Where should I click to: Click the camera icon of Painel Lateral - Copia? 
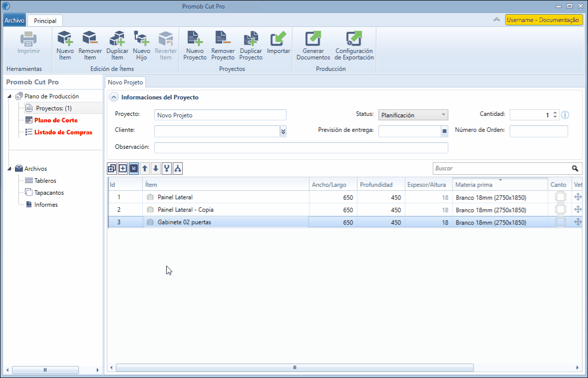click(x=150, y=209)
